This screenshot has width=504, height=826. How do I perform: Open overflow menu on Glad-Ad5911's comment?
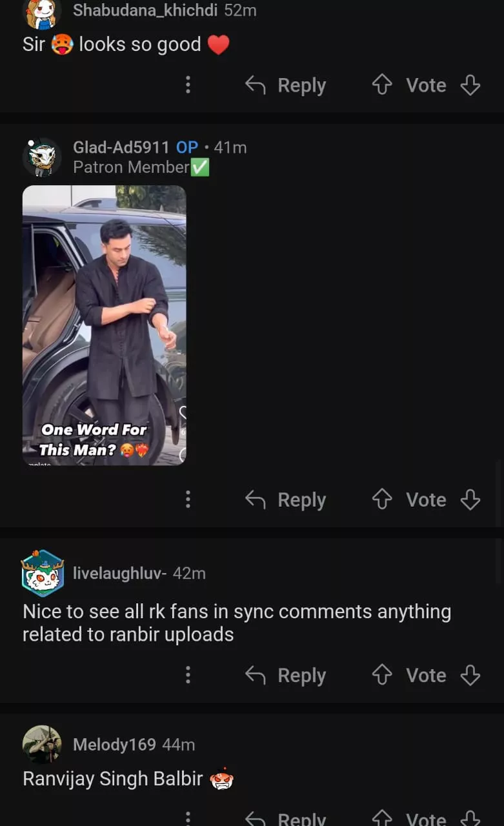tap(188, 499)
